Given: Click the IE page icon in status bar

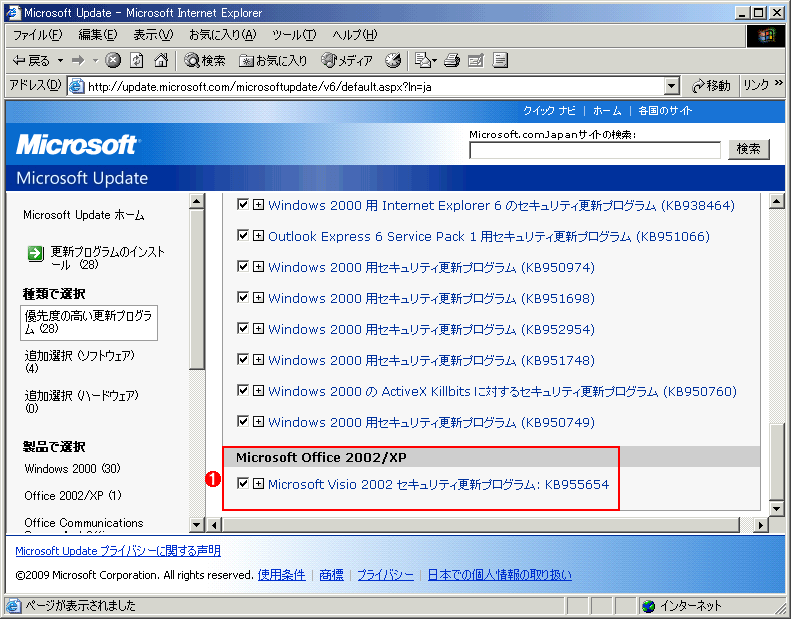Looking at the screenshot, I should pos(14,605).
